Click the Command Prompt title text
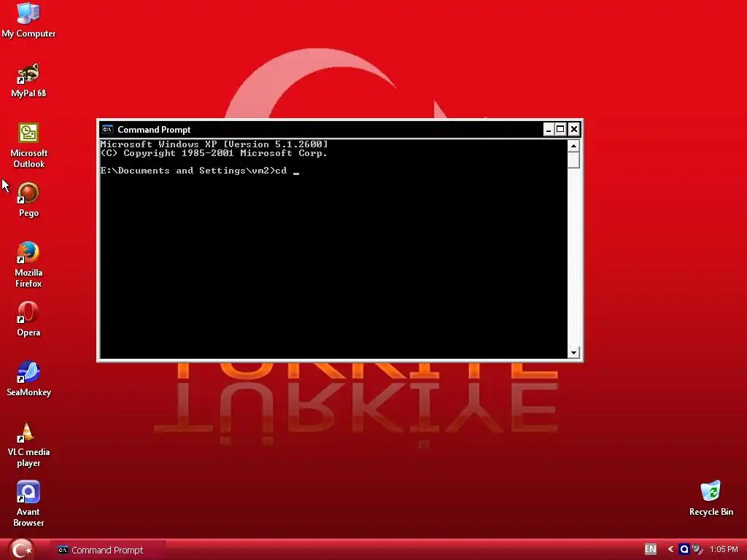This screenshot has width=747, height=560. tap(154, 130)
